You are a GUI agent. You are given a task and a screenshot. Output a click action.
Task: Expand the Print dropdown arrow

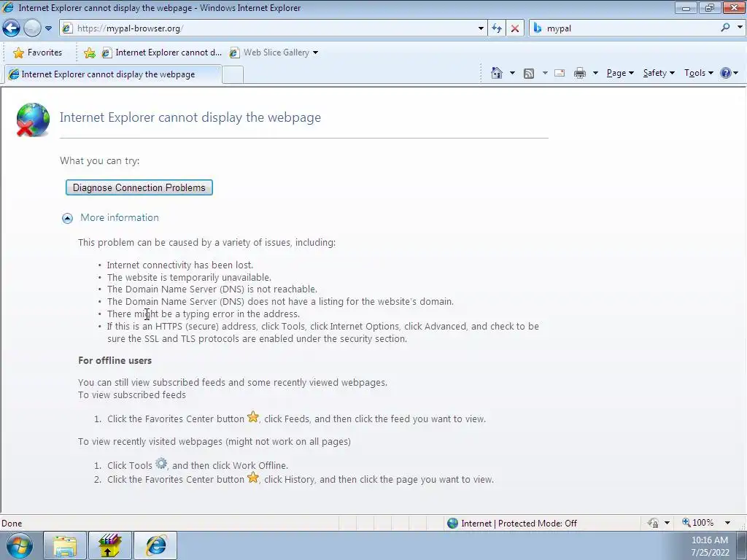click(x=595, y=73)
